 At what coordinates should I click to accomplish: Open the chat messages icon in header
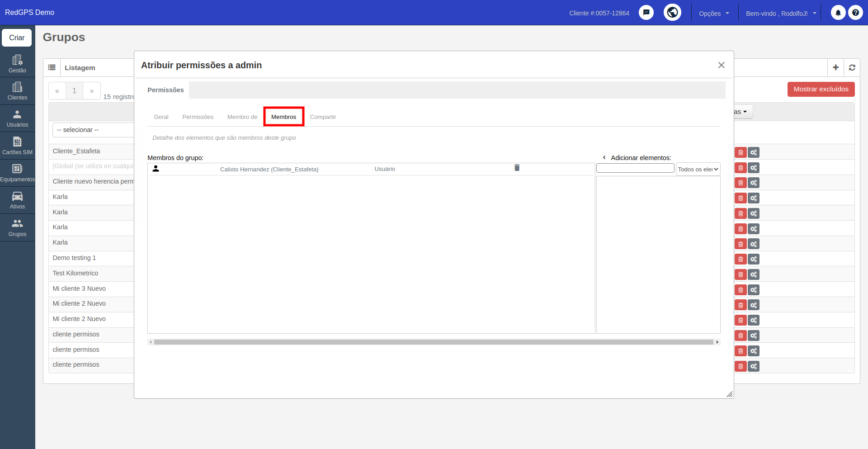[x=646, y=13]
